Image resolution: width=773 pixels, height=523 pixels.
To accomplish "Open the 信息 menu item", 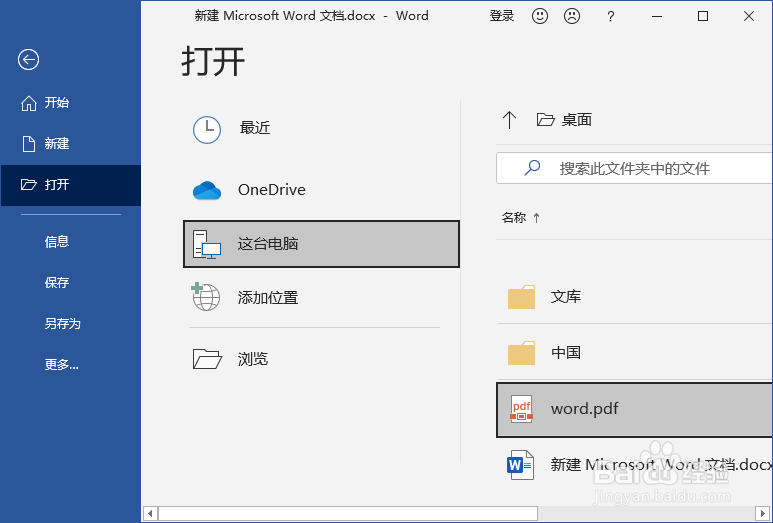I will [x=57, y=242].
